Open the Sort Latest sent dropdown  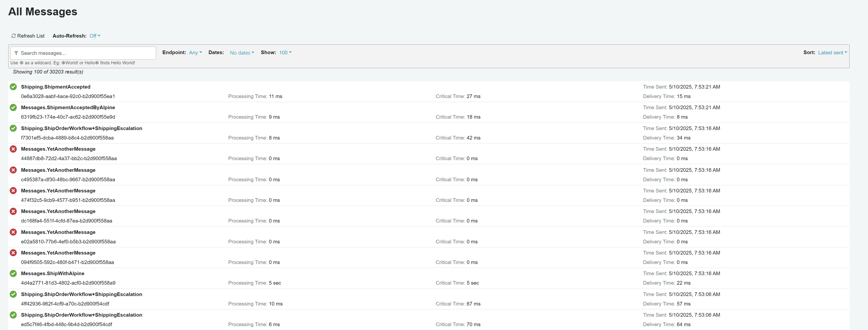[832, 52]
